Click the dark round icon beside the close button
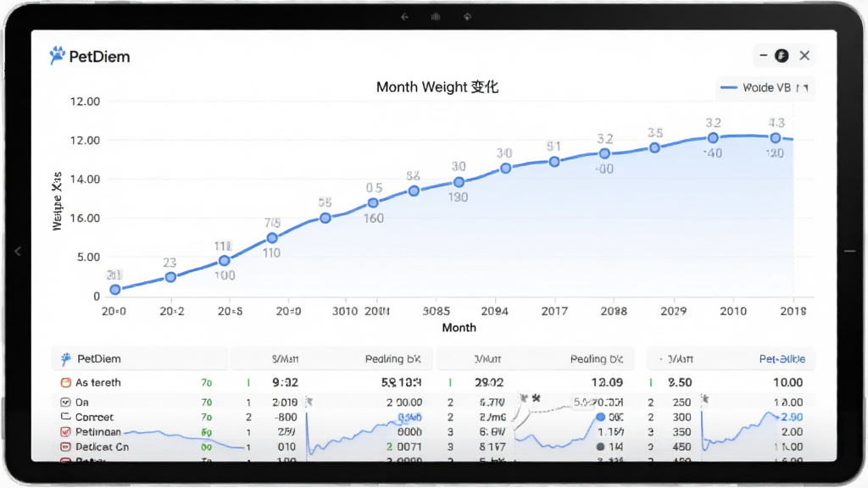This screenshot has width=868, height=488. 782,55
